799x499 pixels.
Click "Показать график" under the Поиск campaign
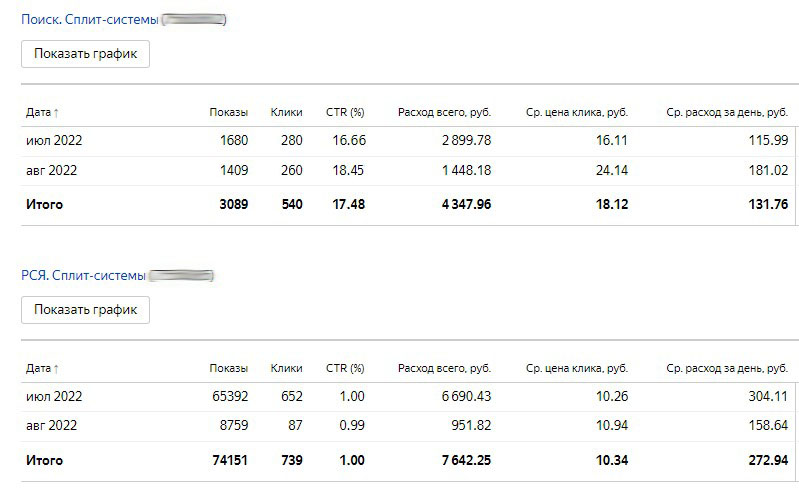(85, 54)
